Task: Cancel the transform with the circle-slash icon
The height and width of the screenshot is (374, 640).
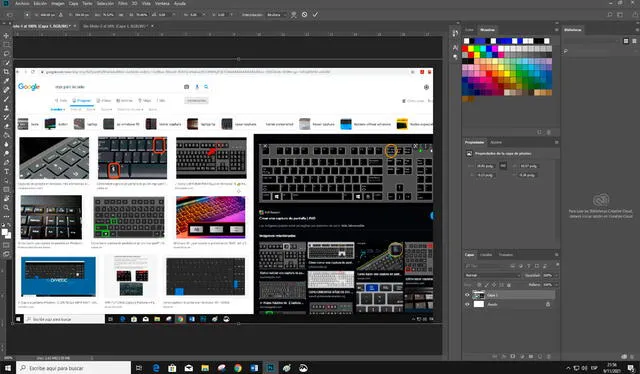Action: (x=304, y=14)
